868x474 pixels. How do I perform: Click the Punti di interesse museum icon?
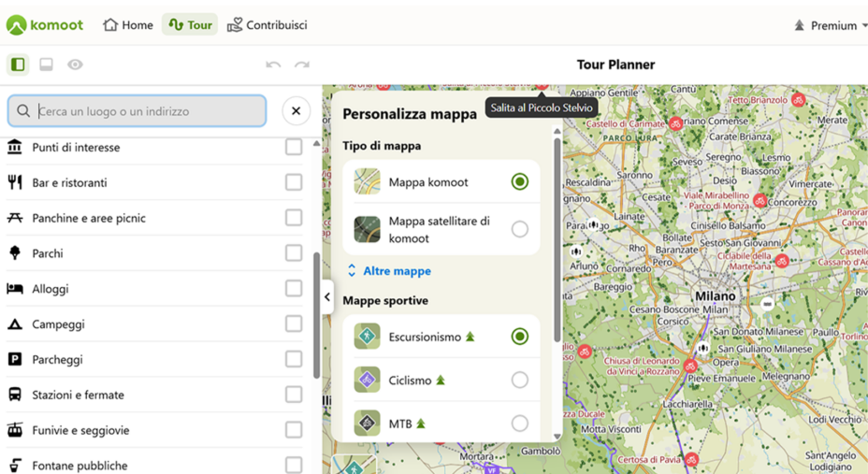click(15, 147)
